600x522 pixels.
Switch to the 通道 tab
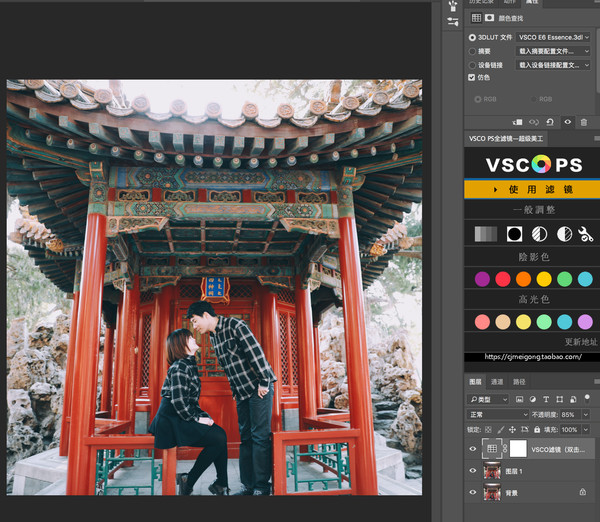click(x=497, y=382)
